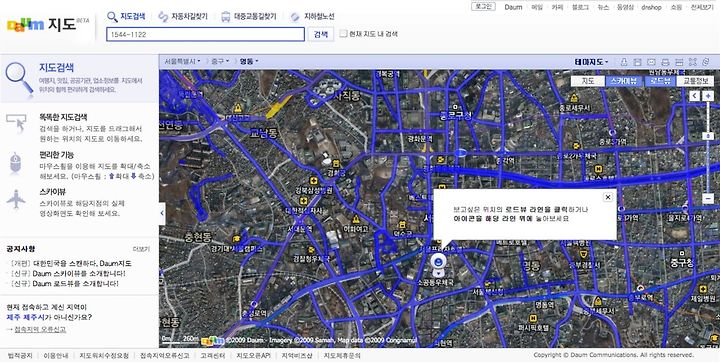Screen dimensions: 720x362
Task: Click the zoom out minus button
Action: pyautogui.click(x=708, y=199)
